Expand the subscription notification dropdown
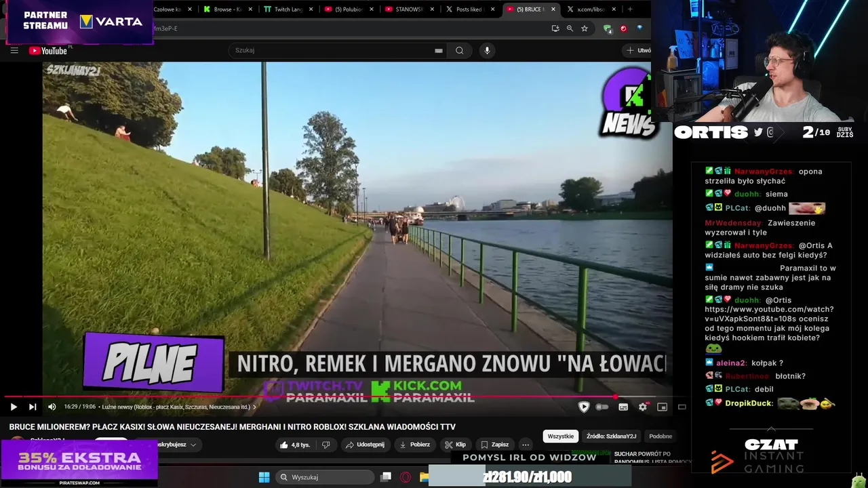 tap(193, 445)
